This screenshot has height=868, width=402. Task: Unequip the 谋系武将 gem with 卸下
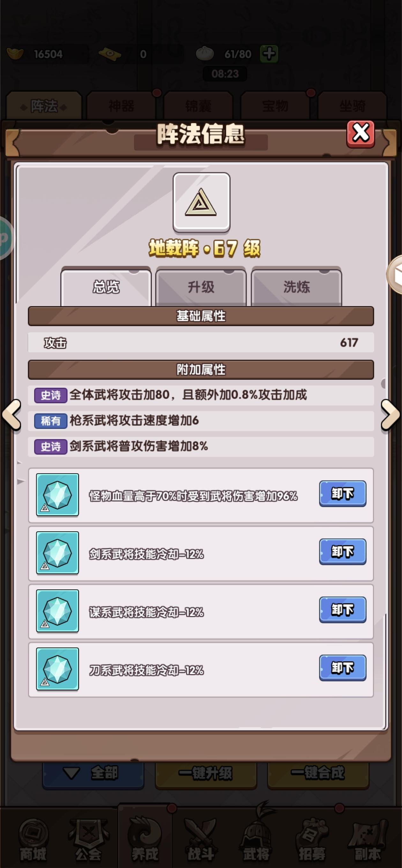(x=342, y=610)
